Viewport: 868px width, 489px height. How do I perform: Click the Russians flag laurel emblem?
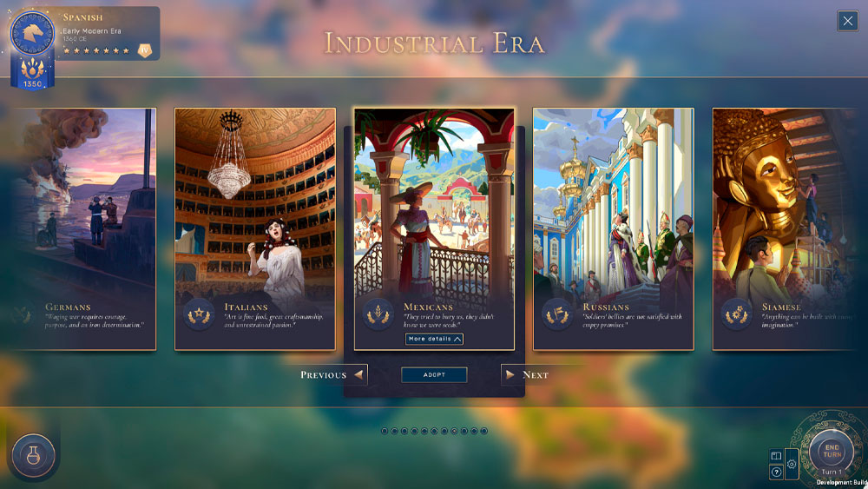557,314
